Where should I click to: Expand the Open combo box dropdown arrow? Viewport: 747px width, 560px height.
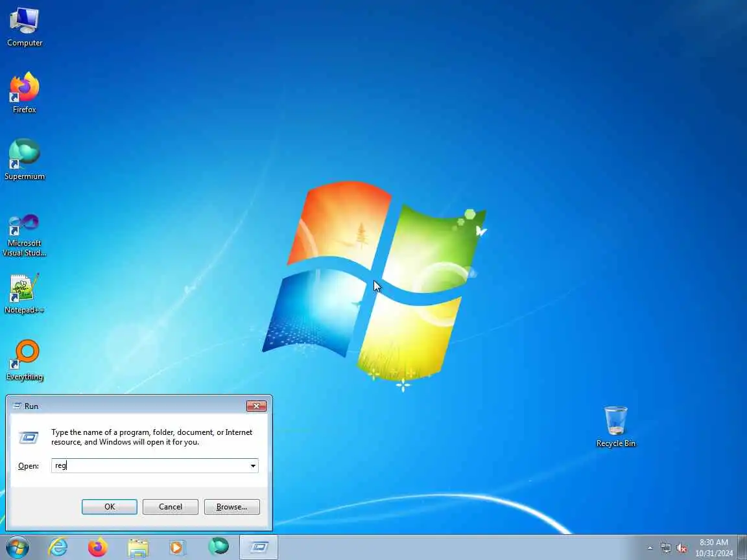pyautogui.click(x=253, y=466)
